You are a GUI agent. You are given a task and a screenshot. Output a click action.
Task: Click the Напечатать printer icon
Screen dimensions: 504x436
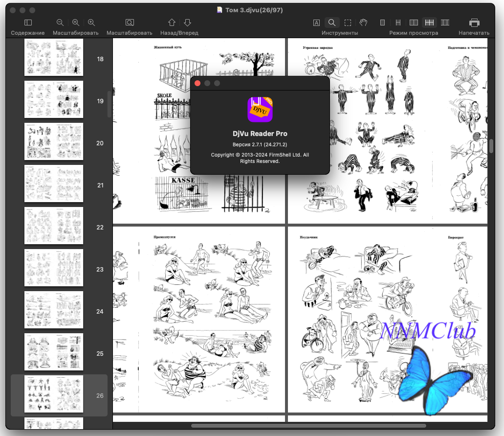click(474, 23)
